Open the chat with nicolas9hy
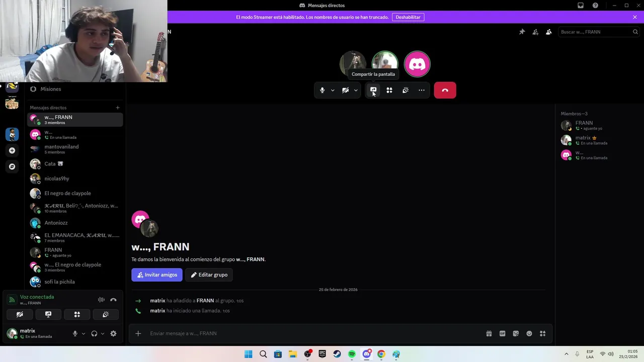Image resolution: width=644 pixels, height=362 pixels. point(75,178)
